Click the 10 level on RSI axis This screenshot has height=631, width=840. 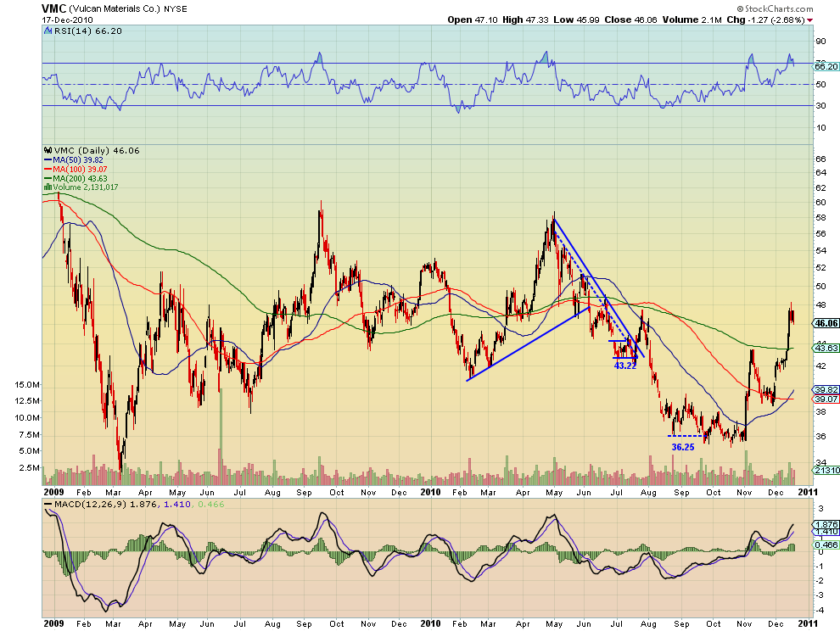coord(820,127)
